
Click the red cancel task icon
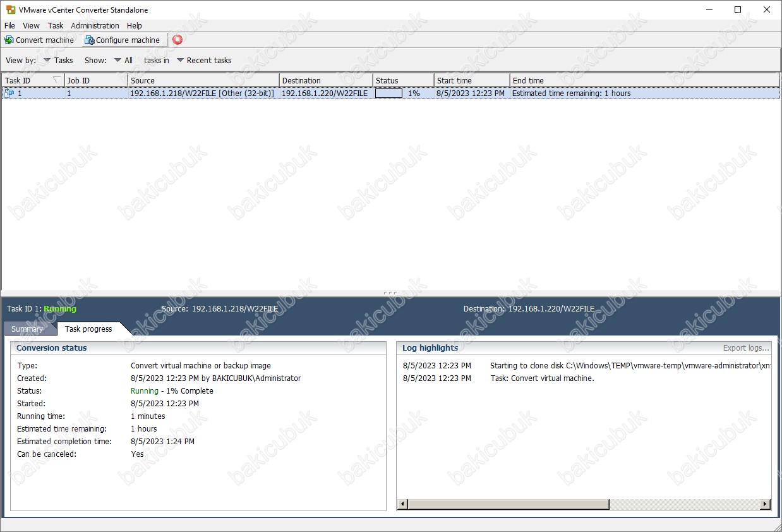click(177, 40)
